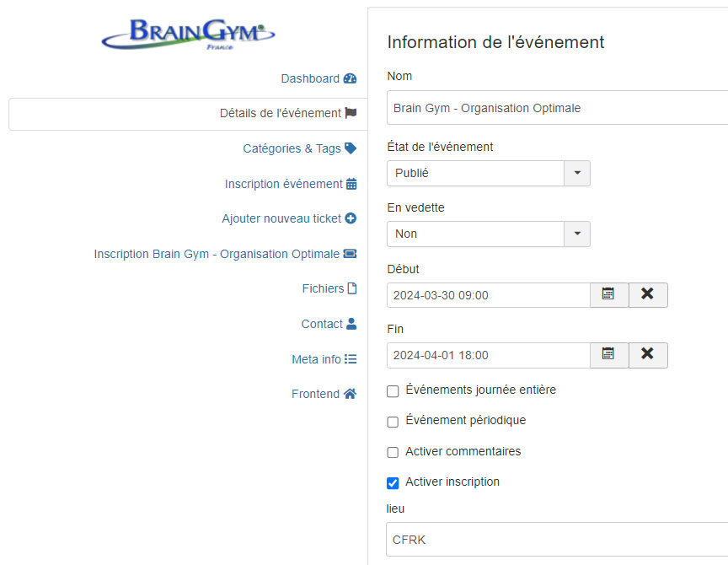Click the Événements journée entière label

click(x=480, y=390)
